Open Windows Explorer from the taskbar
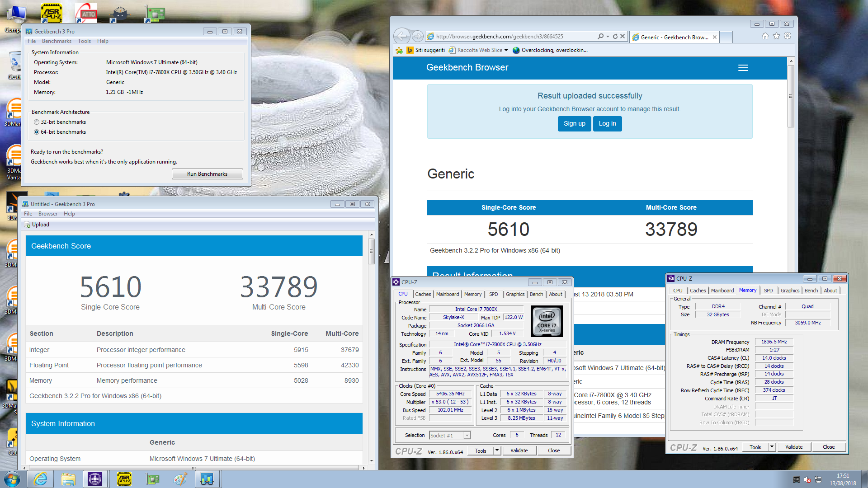868x488 pixels. (x=68, y=479)
